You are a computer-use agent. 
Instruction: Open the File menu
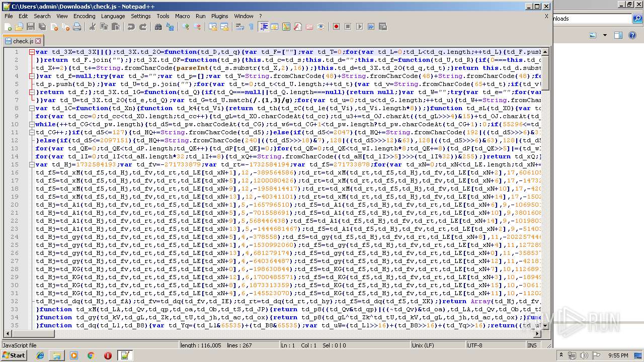click(x=9, y=16)
